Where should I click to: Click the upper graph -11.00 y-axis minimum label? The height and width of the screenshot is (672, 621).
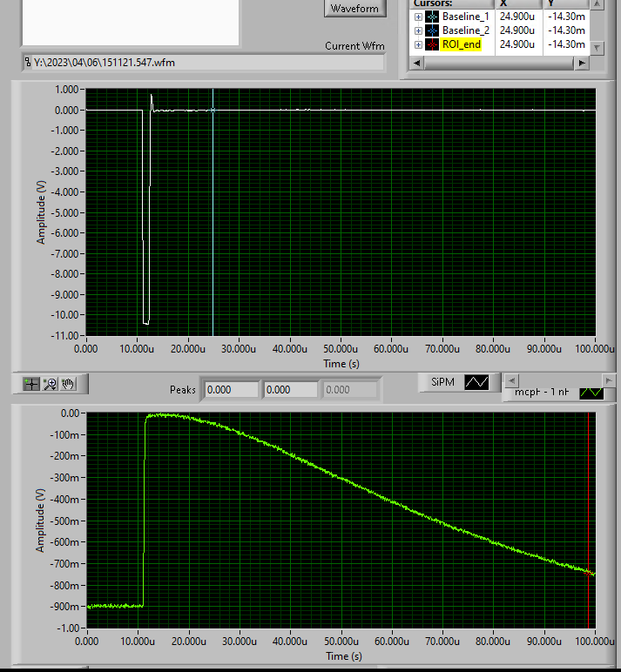(x=64, y=335)
